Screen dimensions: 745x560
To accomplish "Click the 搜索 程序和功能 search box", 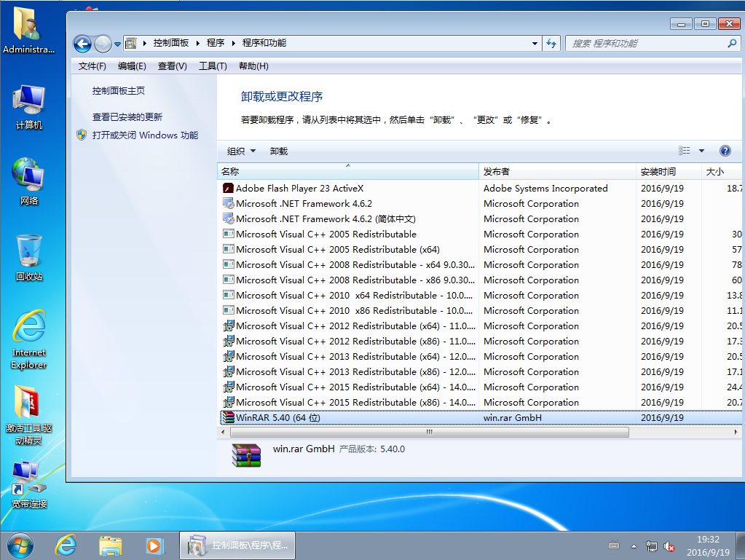I will click(x=647, y=44).
